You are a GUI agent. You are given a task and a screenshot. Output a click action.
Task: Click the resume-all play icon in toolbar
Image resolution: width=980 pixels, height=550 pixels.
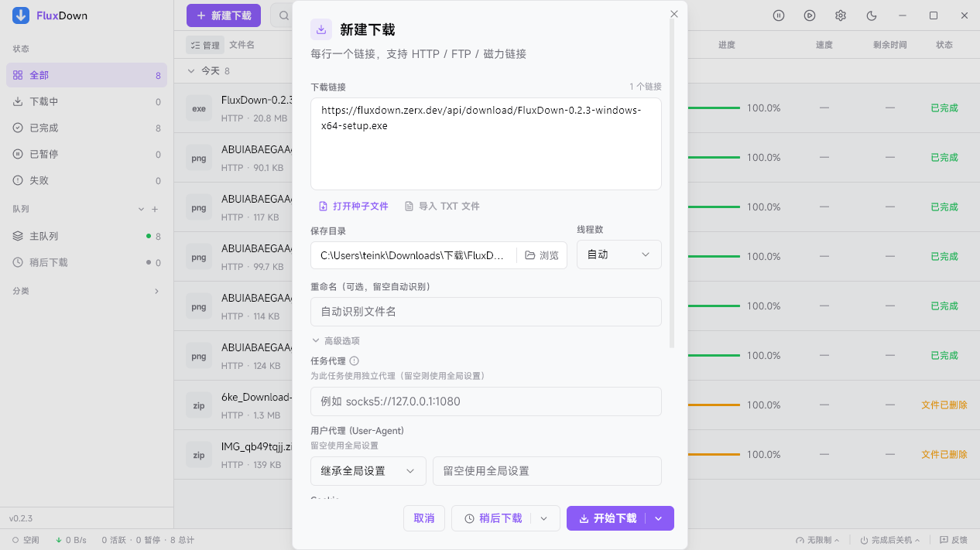point(810,15)
